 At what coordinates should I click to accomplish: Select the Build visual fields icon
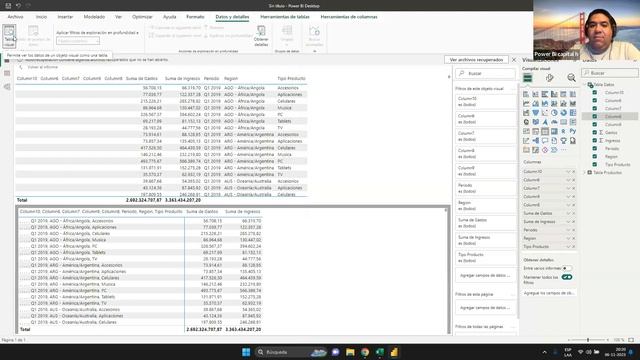click(x=527, y=78)
